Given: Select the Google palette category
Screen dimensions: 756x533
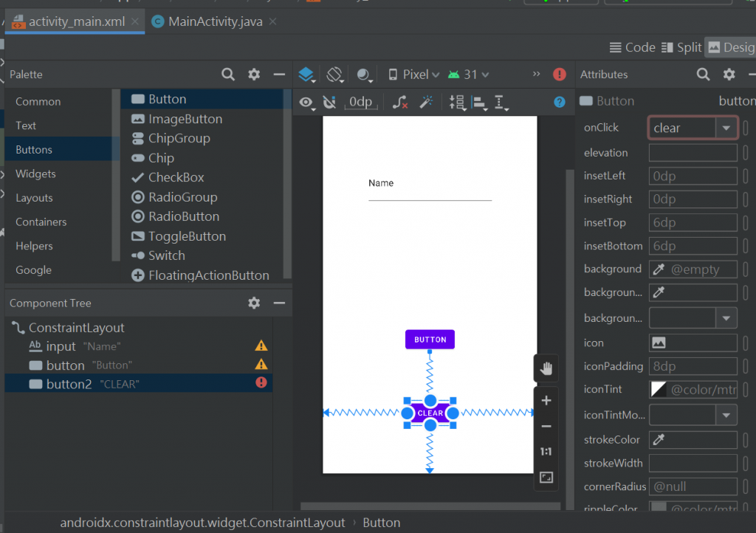Looking at the screenshot, I should (33, 270).
